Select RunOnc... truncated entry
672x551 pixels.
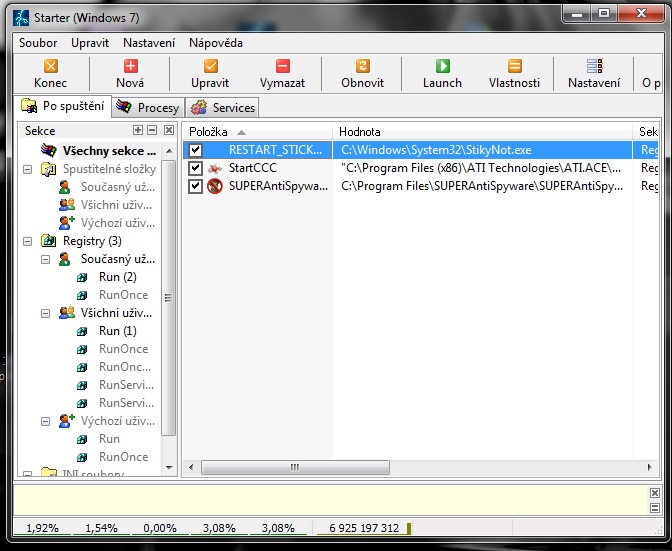(125, 367)
